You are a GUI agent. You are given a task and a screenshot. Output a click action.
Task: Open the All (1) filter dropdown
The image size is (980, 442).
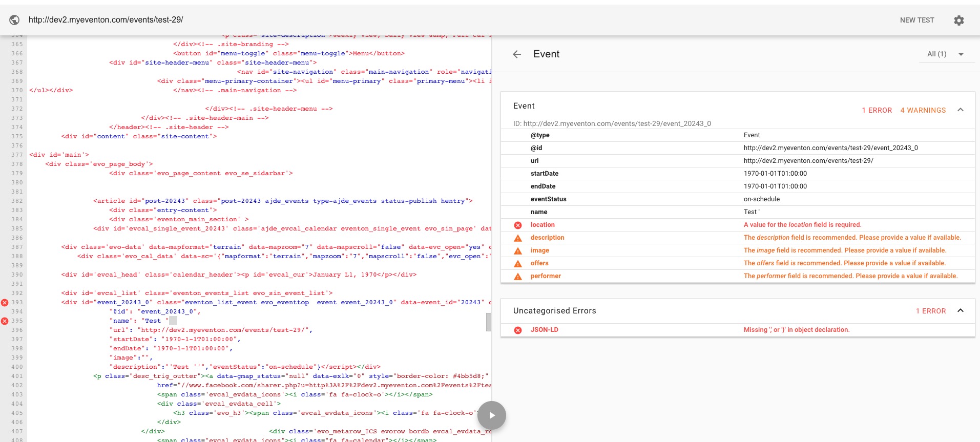(945, 54)
